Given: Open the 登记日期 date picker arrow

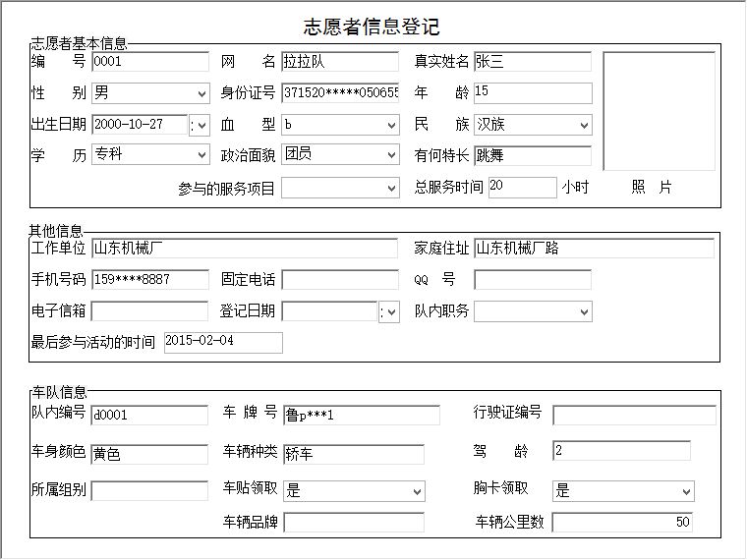Looking at the screenshot, I should click(389, 311).
